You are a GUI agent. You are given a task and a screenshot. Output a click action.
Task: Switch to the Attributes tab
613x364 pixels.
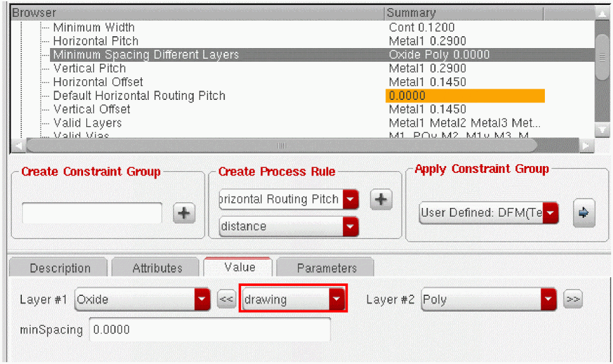156,268
